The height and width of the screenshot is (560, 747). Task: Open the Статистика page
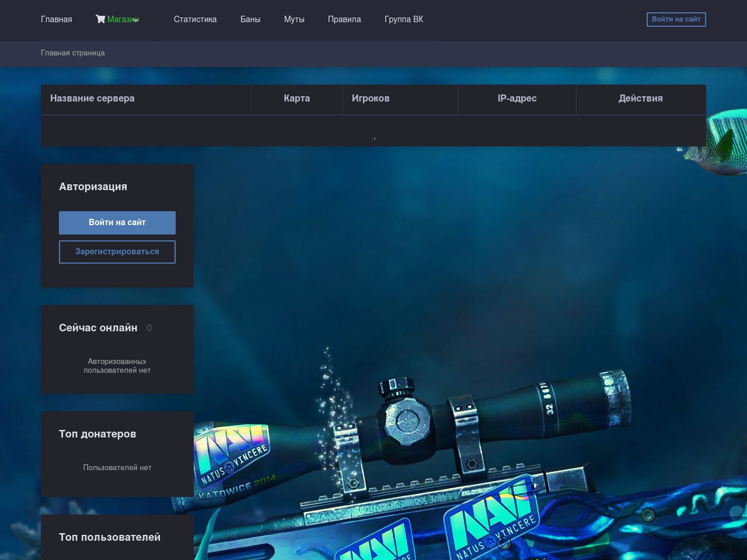pyautogui.click(x=195, y=19)
